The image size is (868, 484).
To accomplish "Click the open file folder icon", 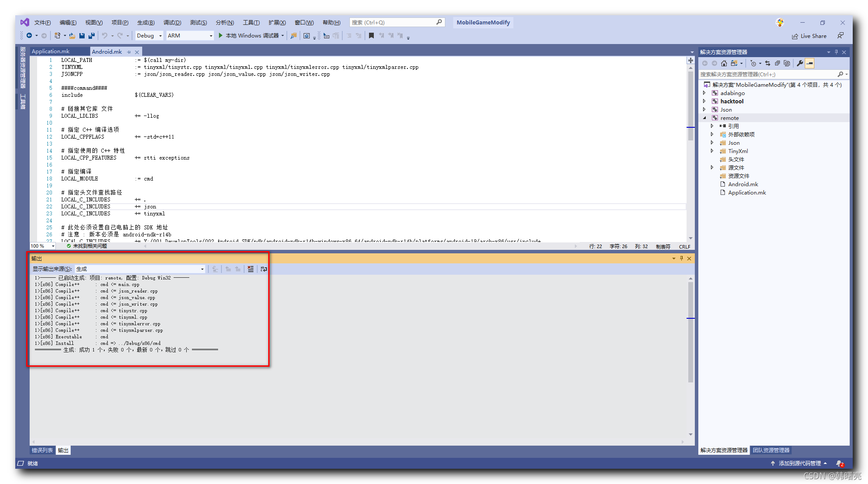I will click(x=72, y=36).
